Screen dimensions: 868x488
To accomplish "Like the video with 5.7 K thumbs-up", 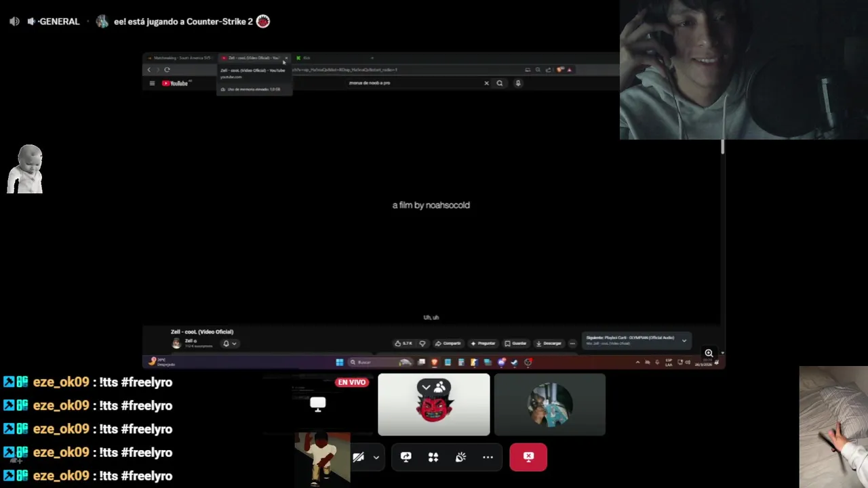I will point(403,343).
